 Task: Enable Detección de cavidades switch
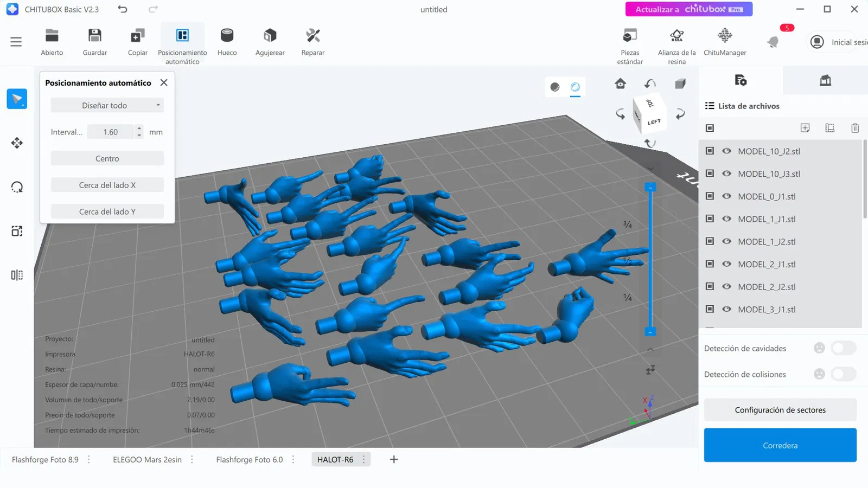tap(844, 348)
